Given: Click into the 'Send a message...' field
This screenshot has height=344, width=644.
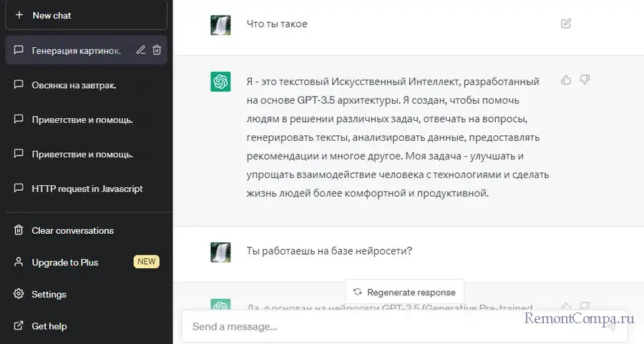Looking at the screenshot, I should pyautogui.click(x=394, y=327).
